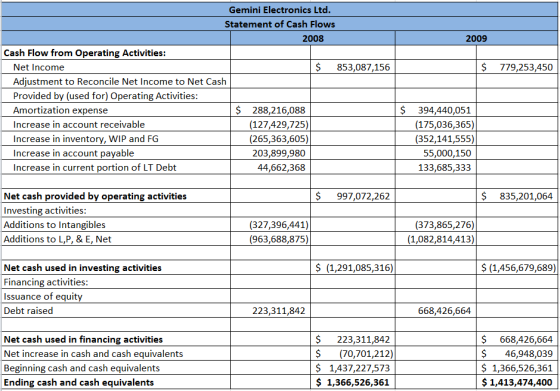The width and height of the screenshot is (560, 391).
Task: Click 'Increase in account payable' label
Action: point(74,153)
